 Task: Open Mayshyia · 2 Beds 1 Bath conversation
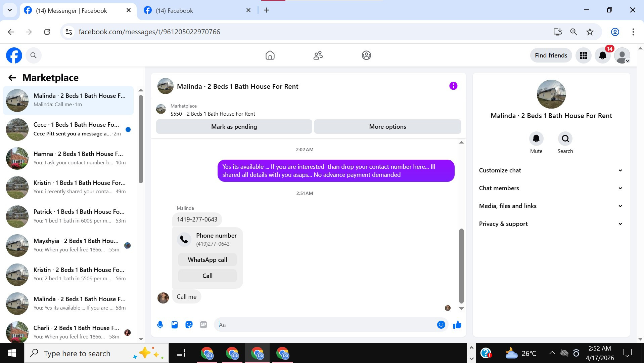coord(68,245)
